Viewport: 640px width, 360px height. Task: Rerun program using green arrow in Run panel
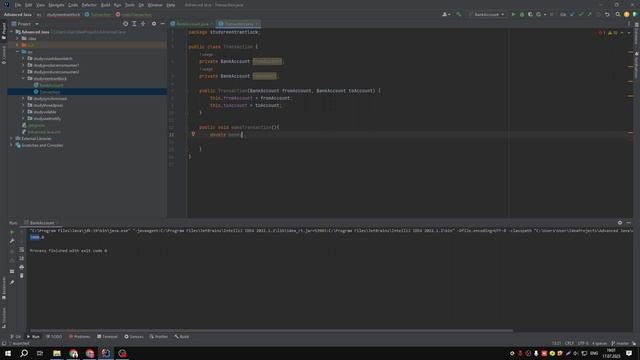[x=12, y=232]
